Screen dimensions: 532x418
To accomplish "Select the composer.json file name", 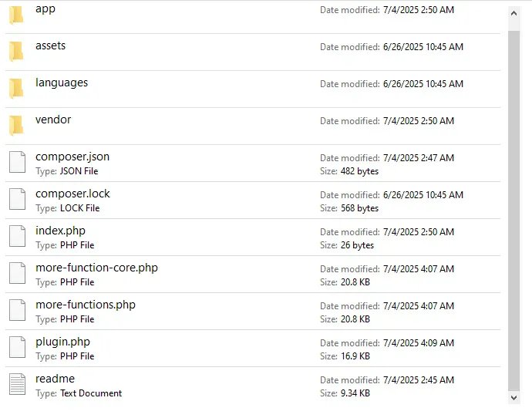I will pos(72,157).
